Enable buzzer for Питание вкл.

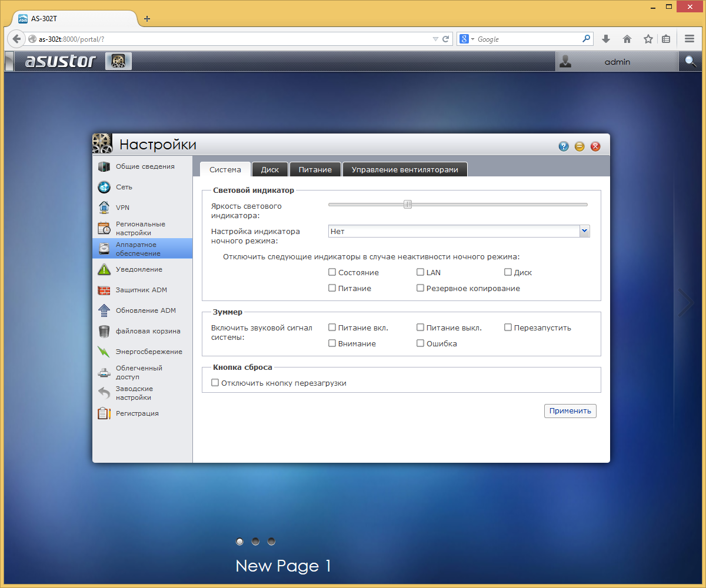pyautogui.click(x=332, y=328)
